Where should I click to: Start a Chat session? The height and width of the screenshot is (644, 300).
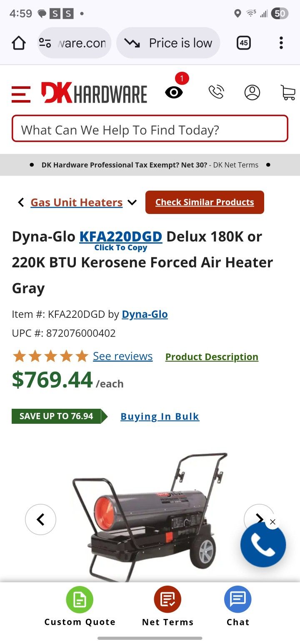[x=237, y=606]
